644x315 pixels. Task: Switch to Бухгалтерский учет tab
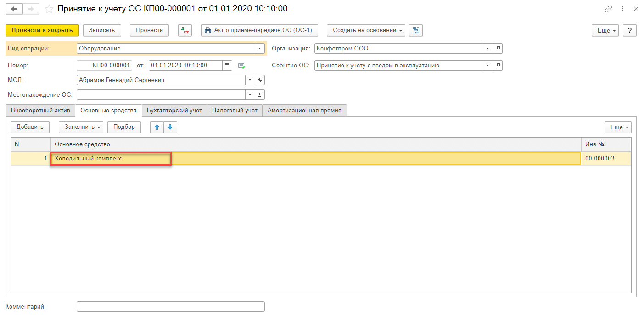tap(174, 111)
